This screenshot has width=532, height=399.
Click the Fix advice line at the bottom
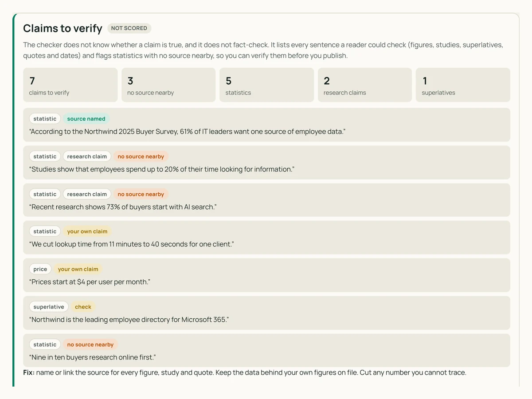pos(245,372)
